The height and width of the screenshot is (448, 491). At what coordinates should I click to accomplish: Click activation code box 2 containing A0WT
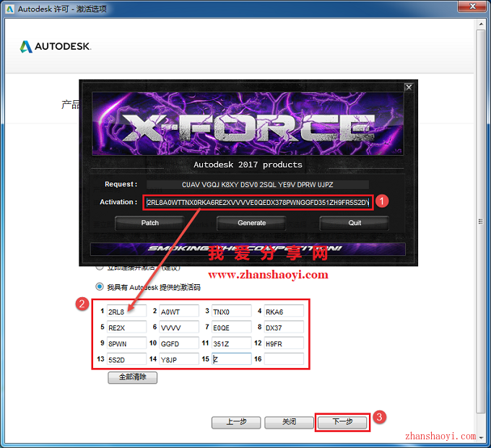(179, 311)
